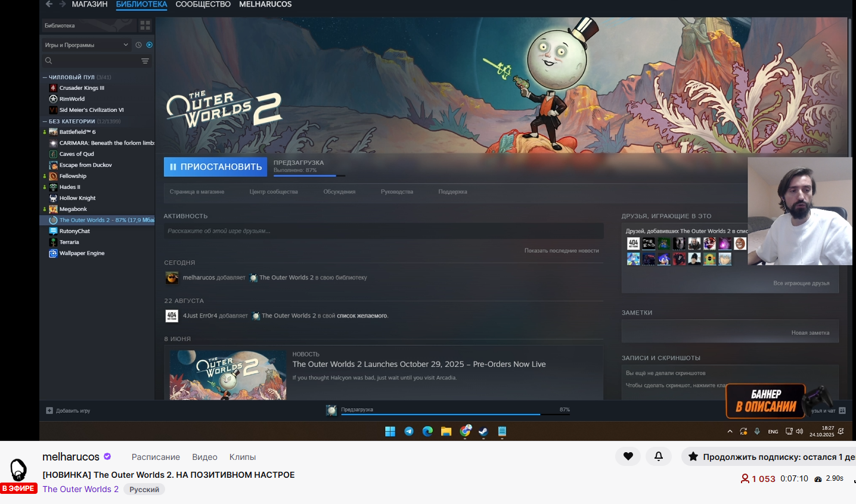This screenshot has height=504, width=856.
Task: Select Terraria game icon in library
Action: (53, 242)
